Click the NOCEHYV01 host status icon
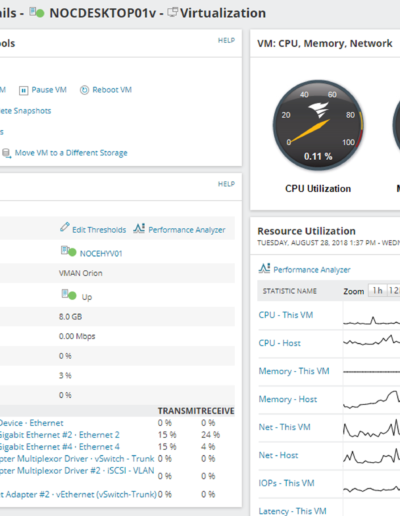 click(68, 251)
